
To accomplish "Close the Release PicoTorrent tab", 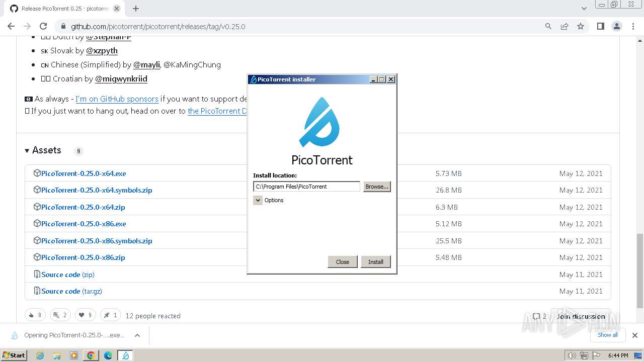I will pyautogui.click(x=117, y=9).
